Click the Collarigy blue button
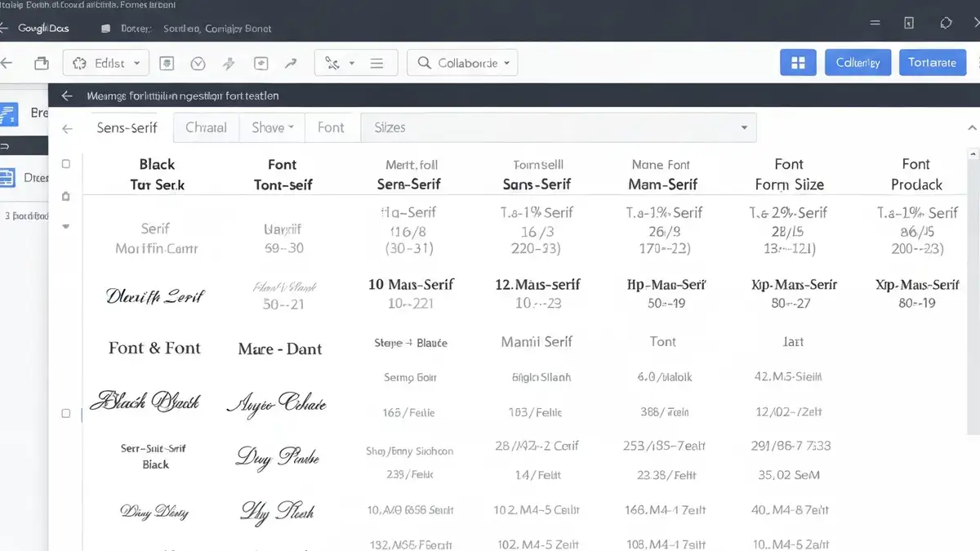 (x=857, y=63)
